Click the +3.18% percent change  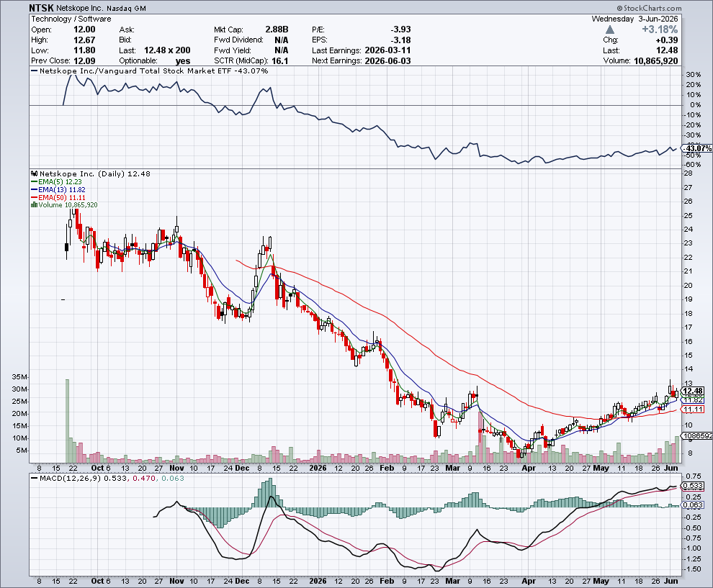coord(660,30)
